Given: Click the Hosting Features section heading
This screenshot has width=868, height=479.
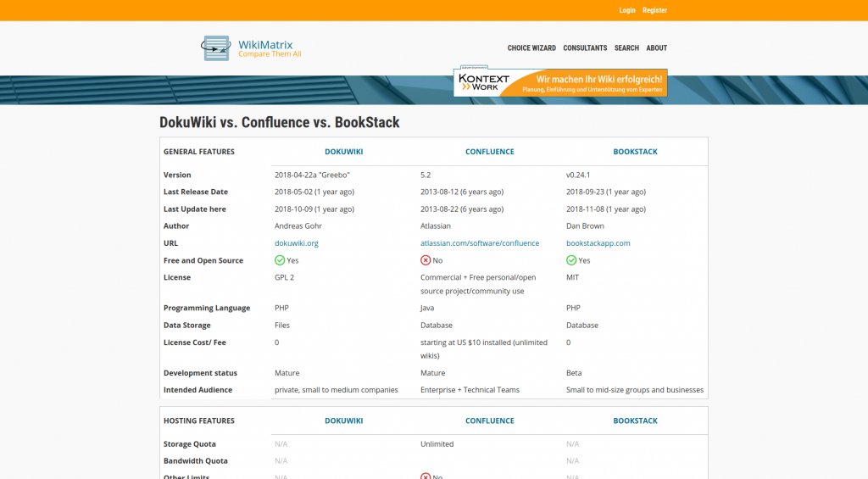Looking at the screenshot, I should (198, 421).
